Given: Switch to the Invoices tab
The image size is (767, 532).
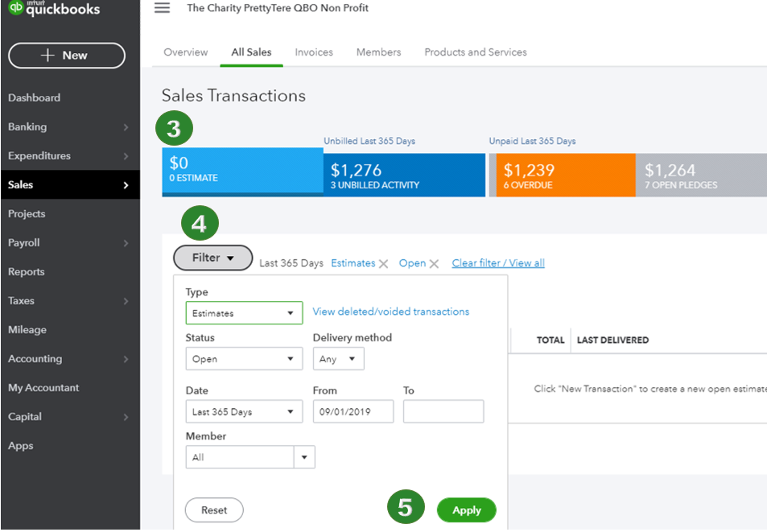Looking at the screenshot, I should [314, 52].
